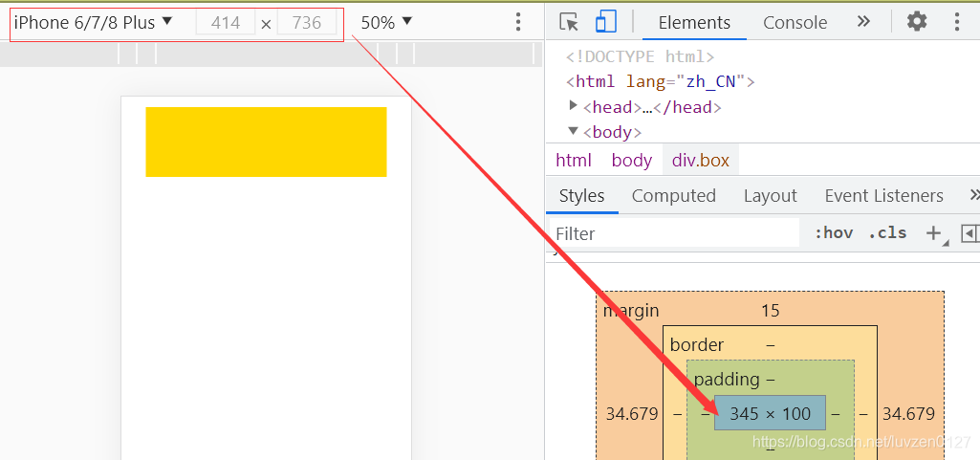Open device toolbar more options menu
980x460 pixels.
click(517, 22)
